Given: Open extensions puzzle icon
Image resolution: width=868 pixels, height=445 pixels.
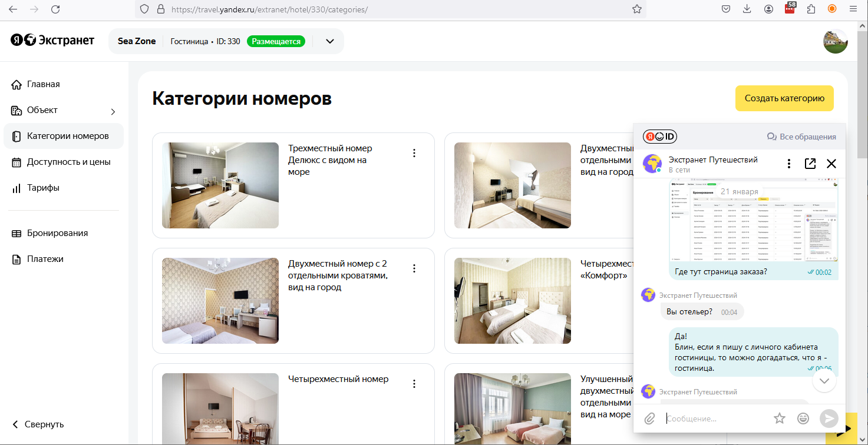Looking at the screenshot, I should 811,9.
